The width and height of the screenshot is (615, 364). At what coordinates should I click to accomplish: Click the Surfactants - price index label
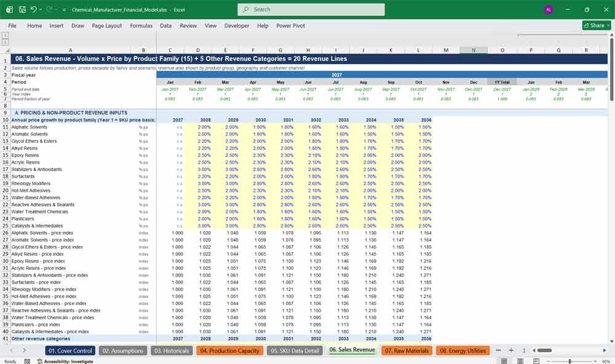click(x=36, y=282)
